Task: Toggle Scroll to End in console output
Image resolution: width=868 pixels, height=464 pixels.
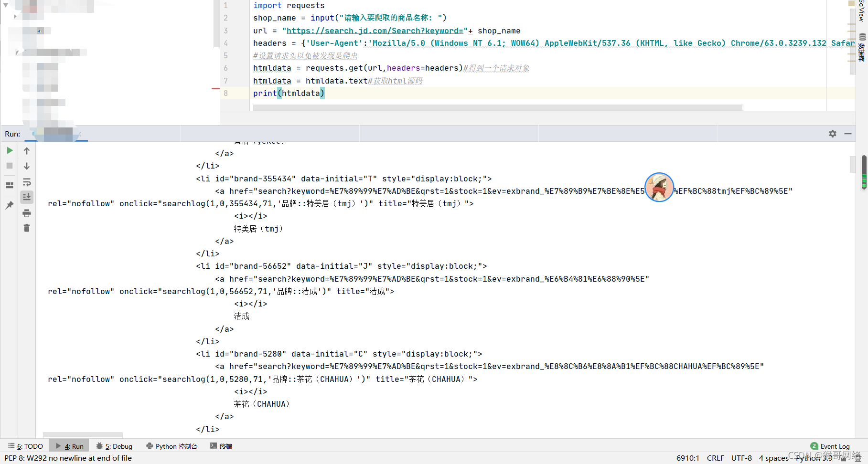Action: (27, 196)
